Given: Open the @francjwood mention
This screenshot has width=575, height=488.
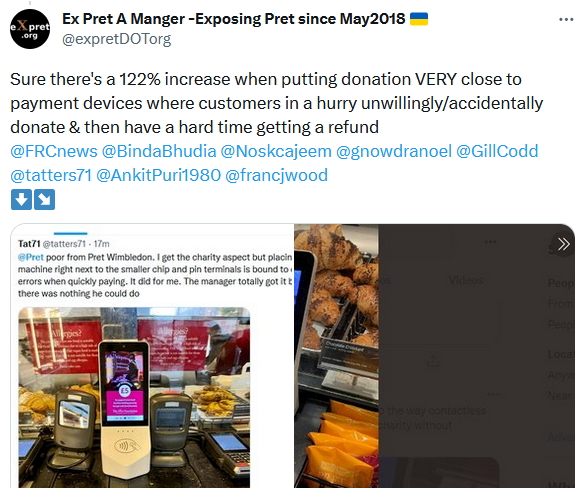Looking at the screenshot, I should [x=276, y=175].
